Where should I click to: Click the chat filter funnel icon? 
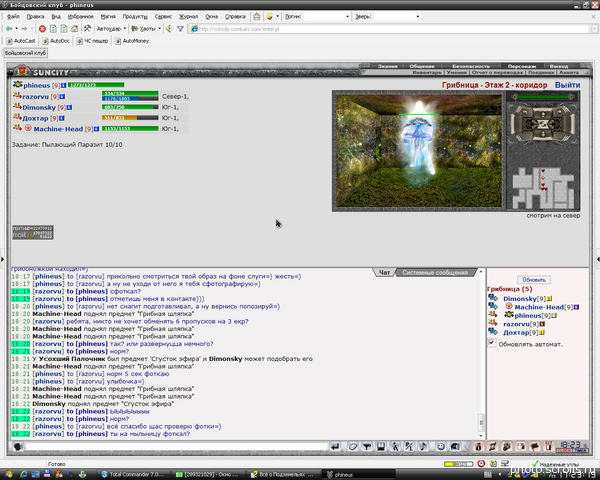click(x=367, y=446)
